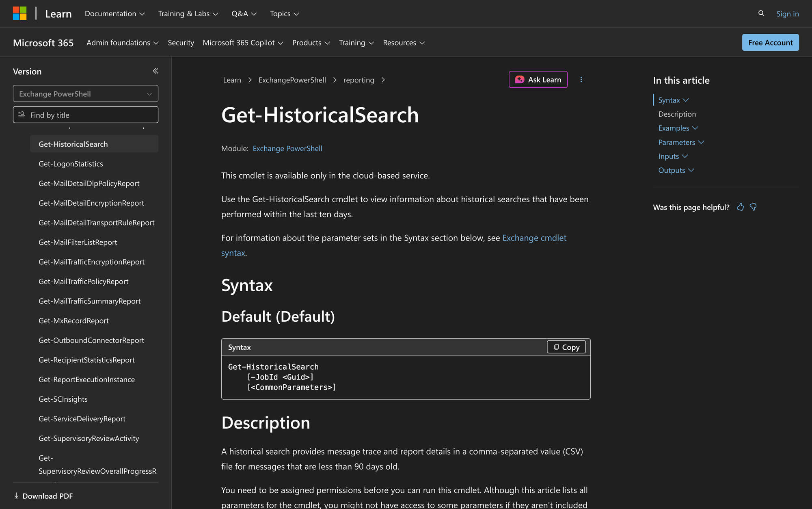Image resolution: width=812 pixels, height=509 pixels.
Task: Open the Admin foundations dropdown
Action: click(123, 43)
